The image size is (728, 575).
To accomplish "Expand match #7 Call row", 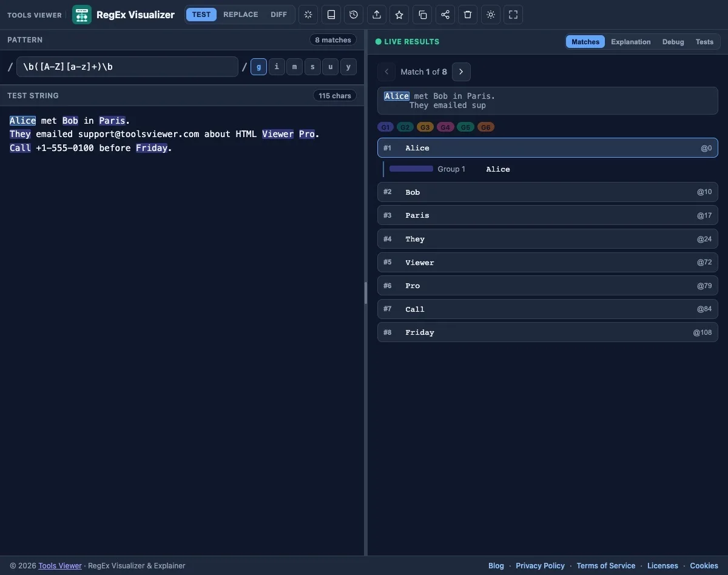I will click(548, 309).
